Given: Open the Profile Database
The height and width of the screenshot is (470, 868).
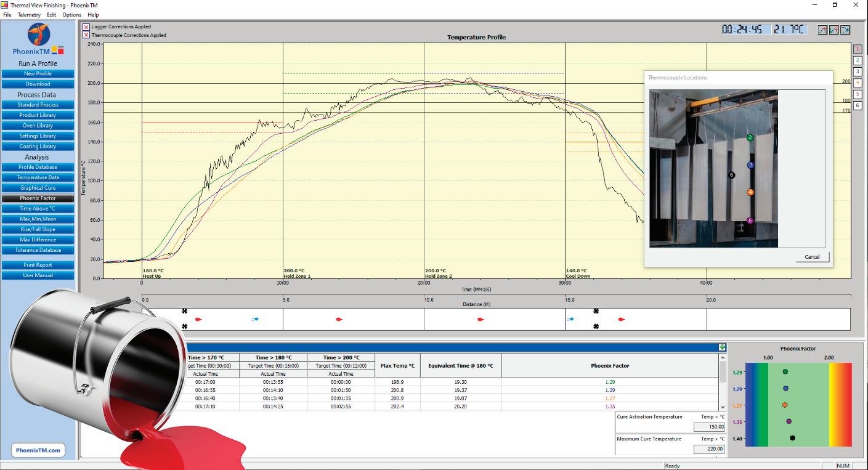Looking at the screenshot, I should pos(38,167).
